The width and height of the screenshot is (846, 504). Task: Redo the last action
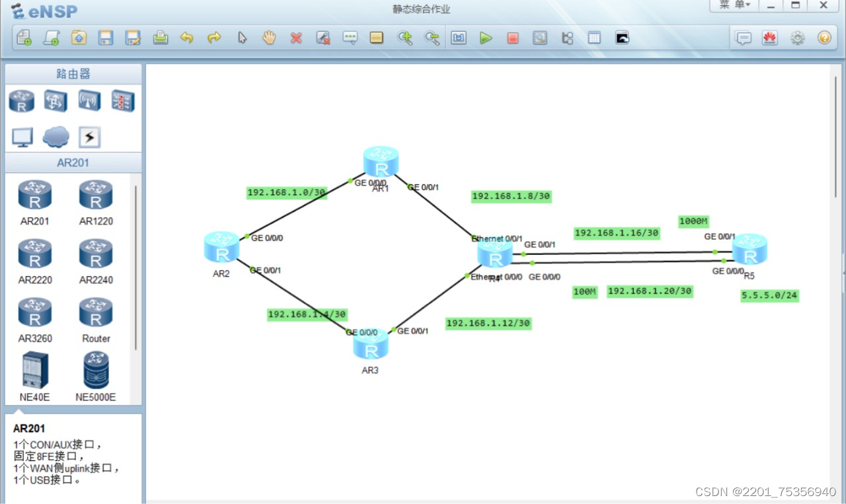tap(214, 38)
